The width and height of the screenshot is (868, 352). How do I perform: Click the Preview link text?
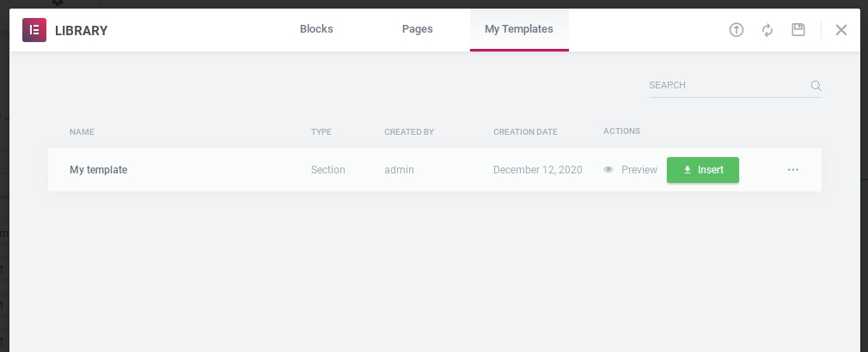639,170
